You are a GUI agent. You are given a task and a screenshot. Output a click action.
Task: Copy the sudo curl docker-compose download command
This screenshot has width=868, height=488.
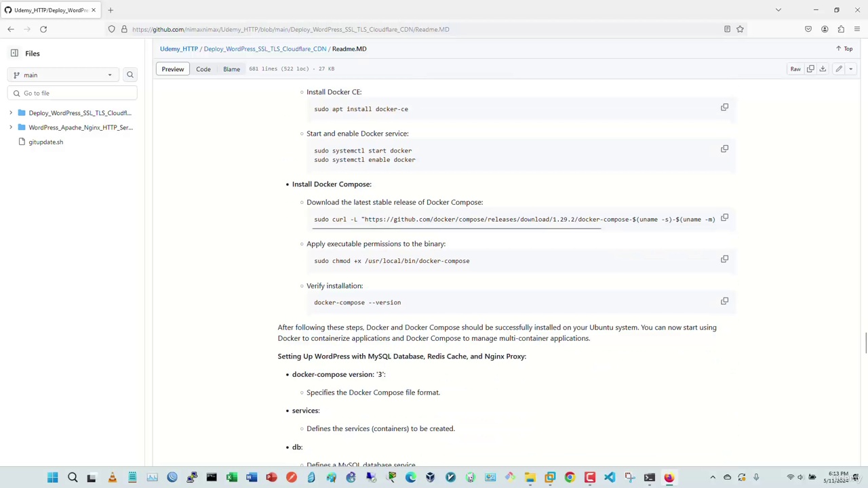724,218
